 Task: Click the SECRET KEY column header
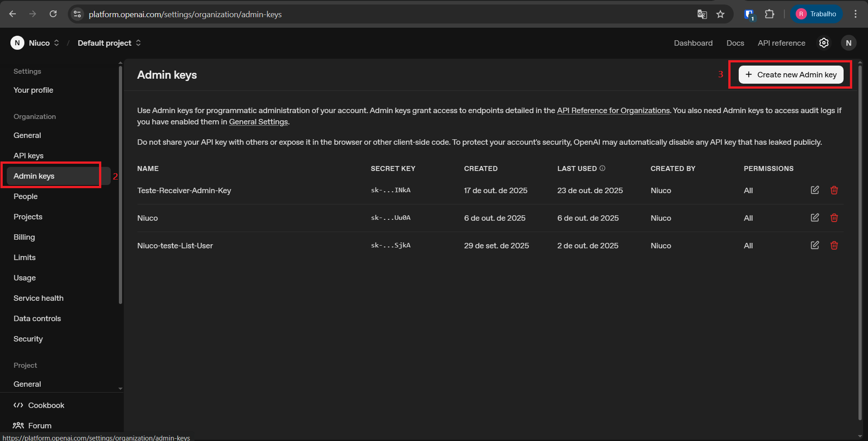pos(393,168)
